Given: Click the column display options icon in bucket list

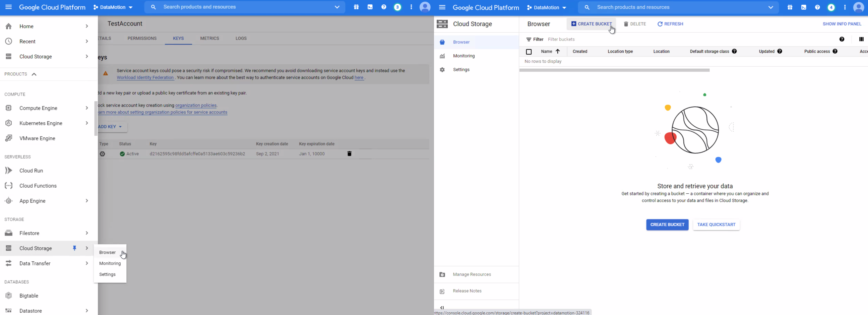Looking at the screenshot, I should [861, 40].
